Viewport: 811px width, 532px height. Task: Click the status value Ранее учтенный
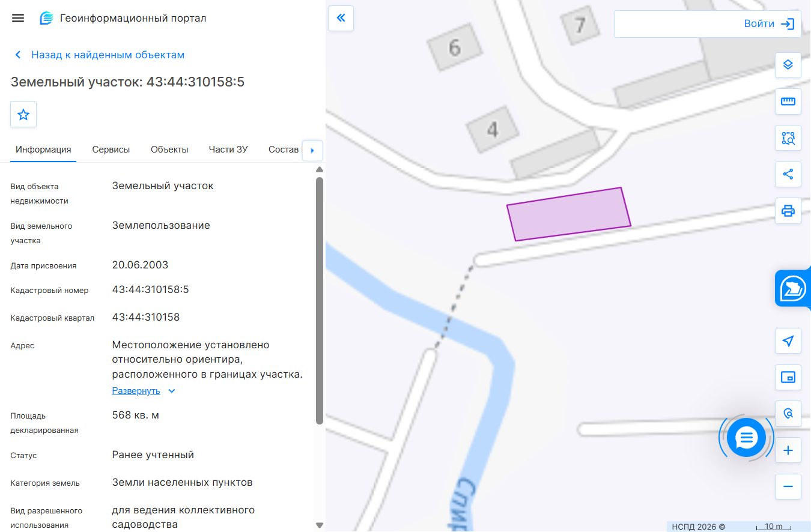point(153,455)
